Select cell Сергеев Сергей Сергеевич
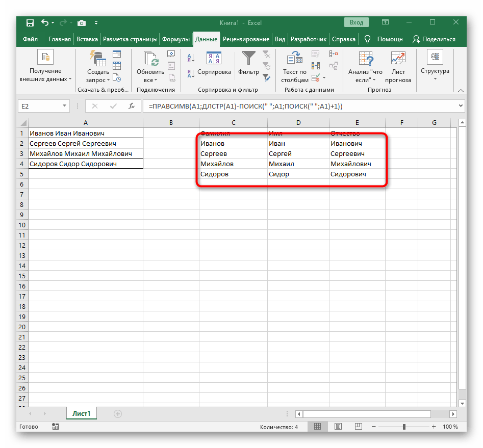483x448 pixels. click(86, 143)
